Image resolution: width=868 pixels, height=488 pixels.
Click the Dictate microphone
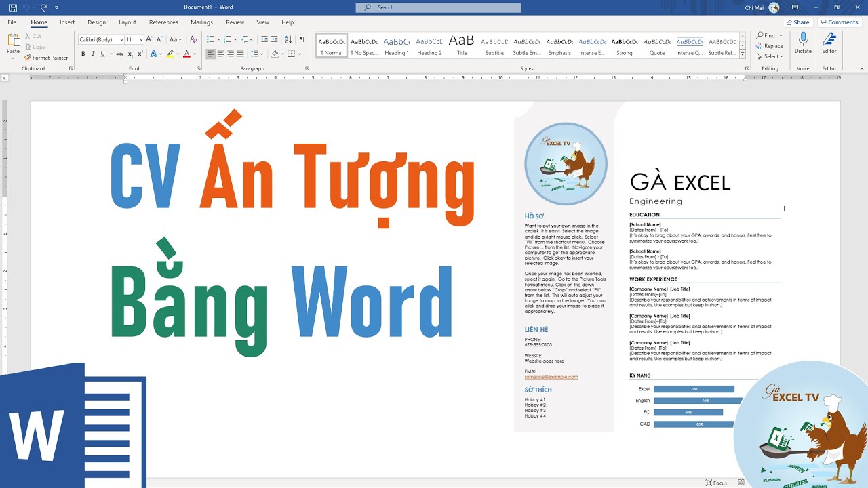click(803, 43)
